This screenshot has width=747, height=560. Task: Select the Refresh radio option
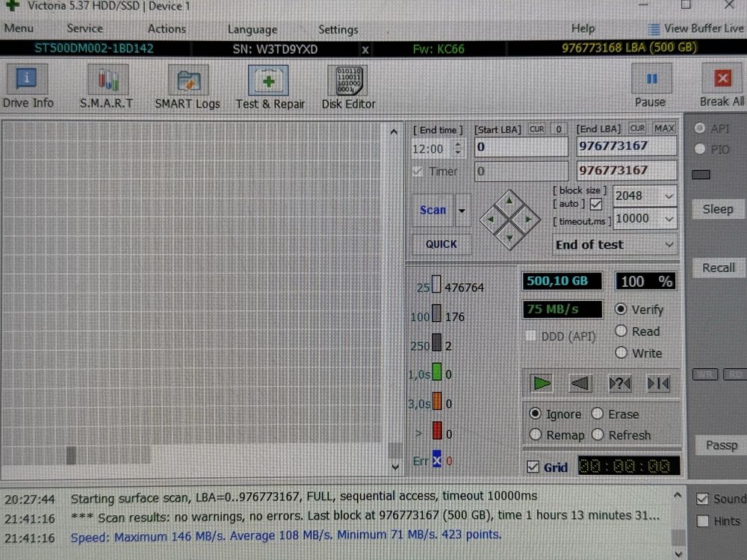pyautogui.click(x=598, y=435)
